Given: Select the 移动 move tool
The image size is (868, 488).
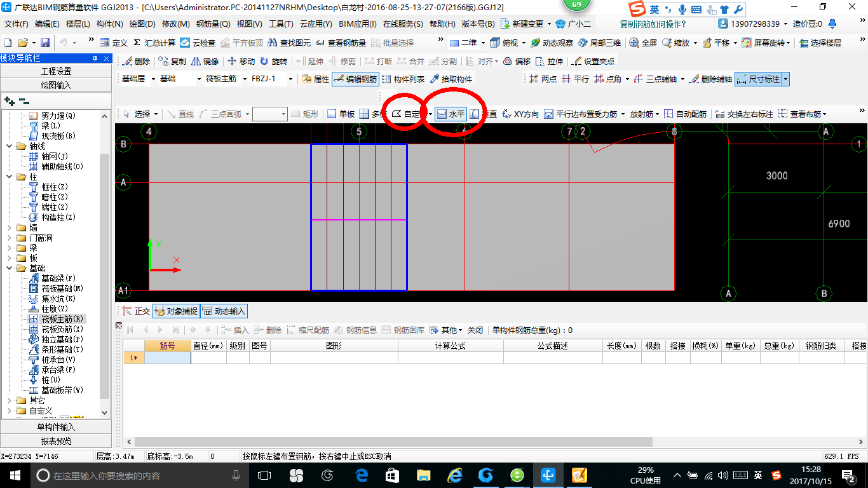Looking at the screenshot, I should click(x=241, y=62).
